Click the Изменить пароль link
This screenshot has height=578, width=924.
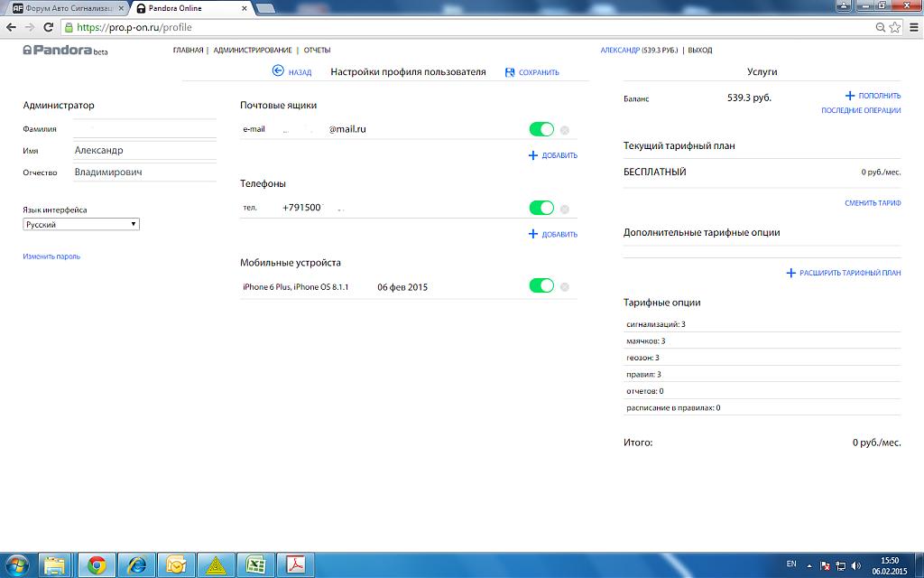51,256
